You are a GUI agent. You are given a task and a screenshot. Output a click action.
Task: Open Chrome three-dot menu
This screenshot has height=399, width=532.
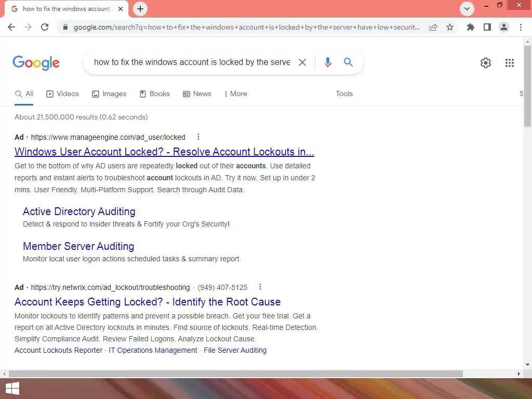(521, 27)
